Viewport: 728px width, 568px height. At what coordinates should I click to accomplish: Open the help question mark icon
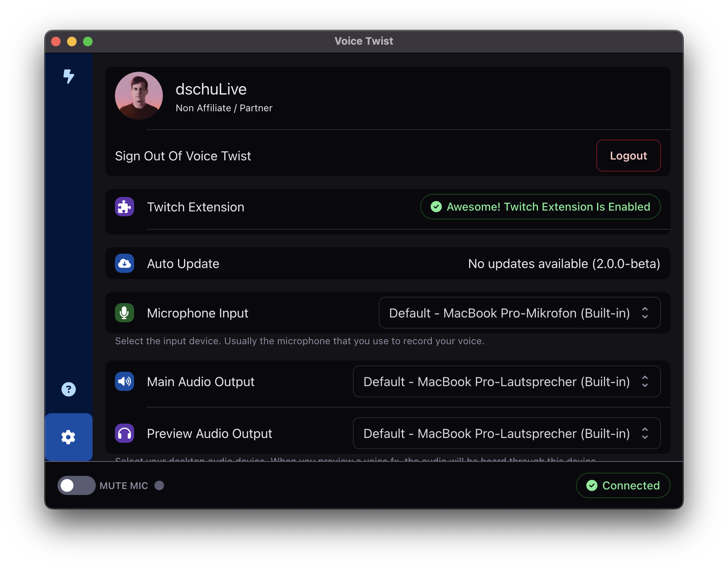click(x=69, y=389)
